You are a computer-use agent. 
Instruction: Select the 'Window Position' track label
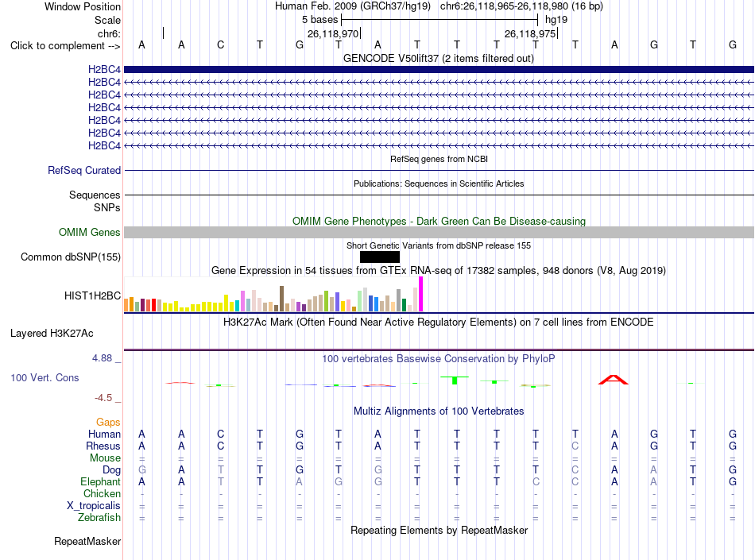coord(83,6)
